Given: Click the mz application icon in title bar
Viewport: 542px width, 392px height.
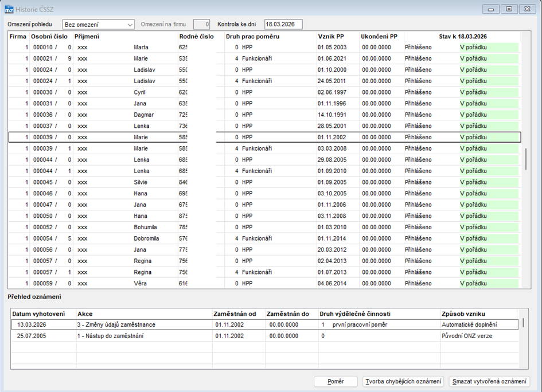Looking at the screenshot, I should click(x=9, y=9).
